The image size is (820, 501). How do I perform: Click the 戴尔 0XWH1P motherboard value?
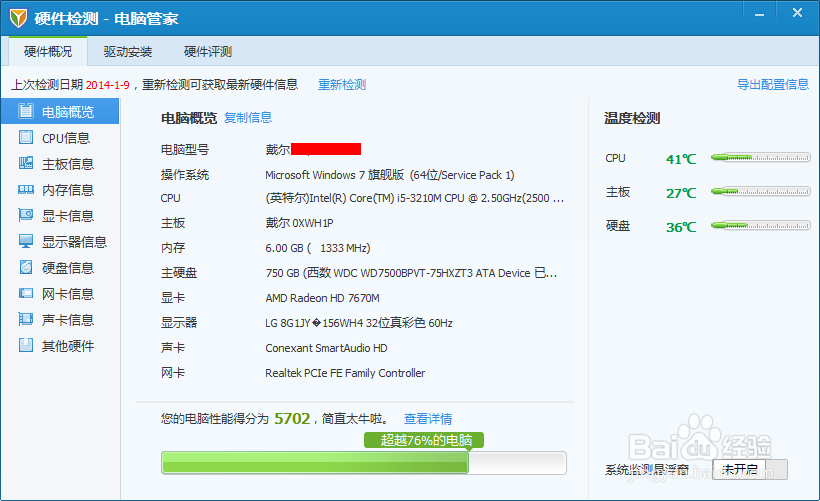[299, 223]
